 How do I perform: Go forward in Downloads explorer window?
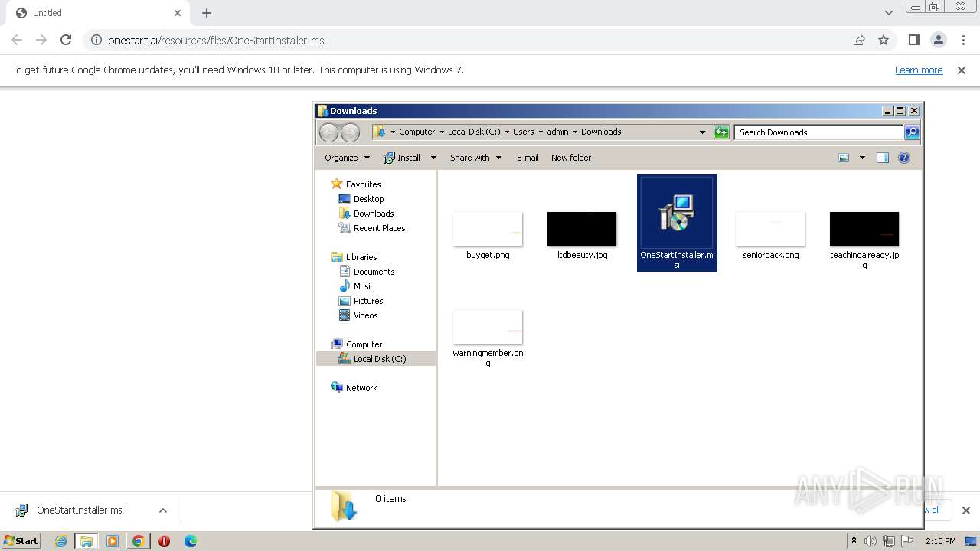[350, 132]
